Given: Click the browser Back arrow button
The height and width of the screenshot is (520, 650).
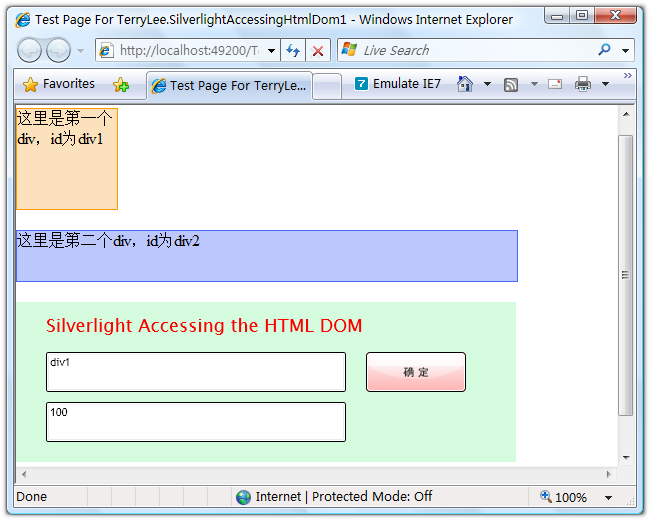Looking at the screenshot, I should [30, 51].
